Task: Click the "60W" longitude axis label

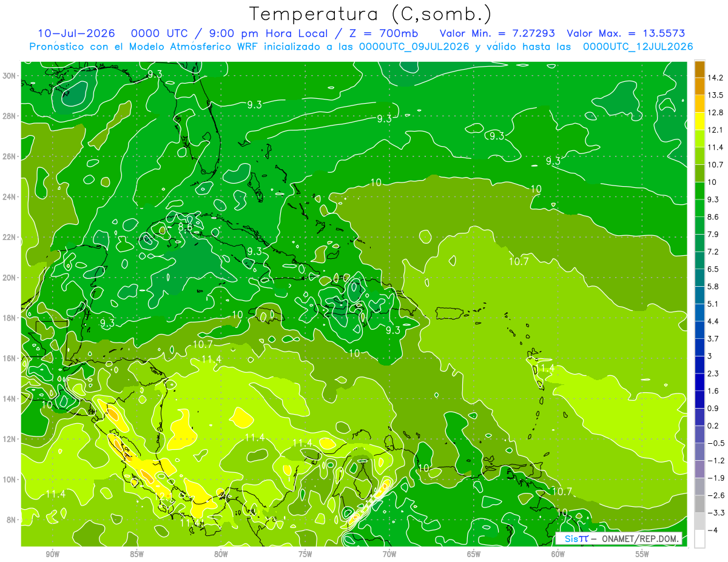Action: pyautogui.click(x=558, y=554)
